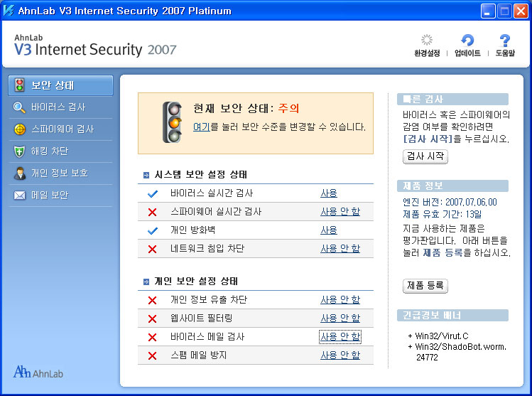The image size is (532, 396).
Task: Expand 개인 보안 설정 상태 section arrow
Action: pyautogui.click(x=146, y=282)
